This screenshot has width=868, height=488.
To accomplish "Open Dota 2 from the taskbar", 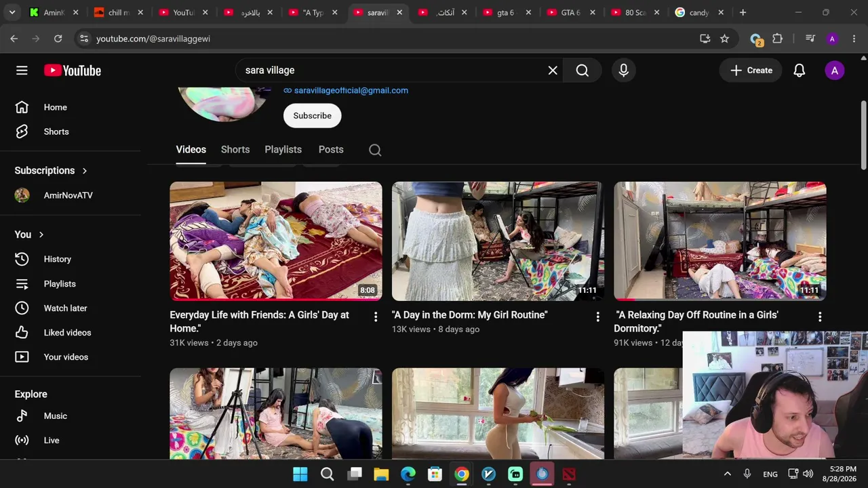I will [x=569, y=474].
